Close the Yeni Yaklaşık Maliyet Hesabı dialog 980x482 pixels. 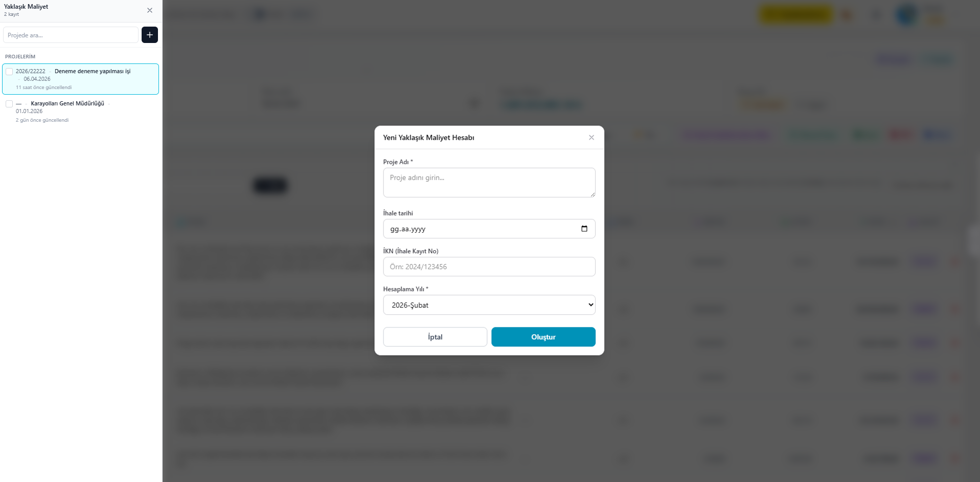coord(591,138)
